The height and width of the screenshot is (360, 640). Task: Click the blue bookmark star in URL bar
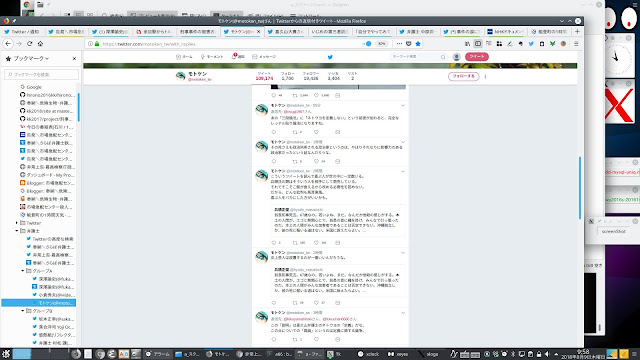point(418,44)
